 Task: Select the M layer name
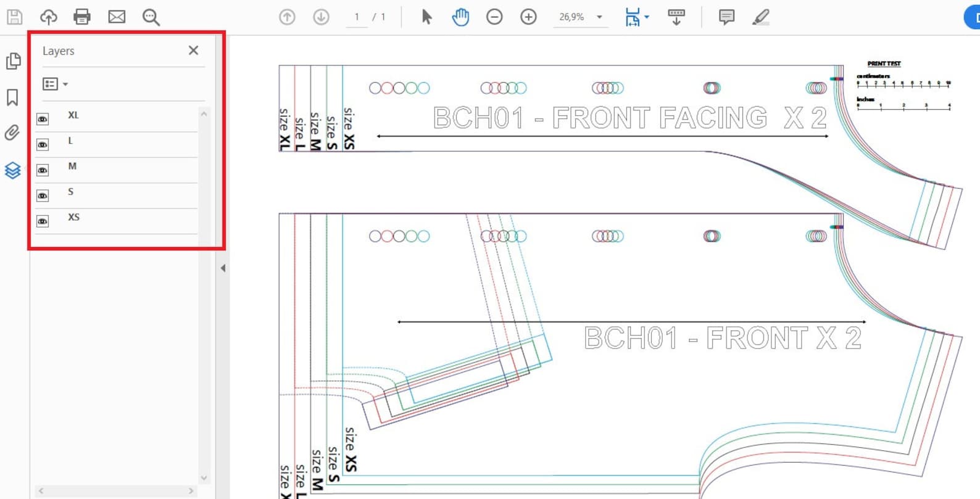point(72,166)
